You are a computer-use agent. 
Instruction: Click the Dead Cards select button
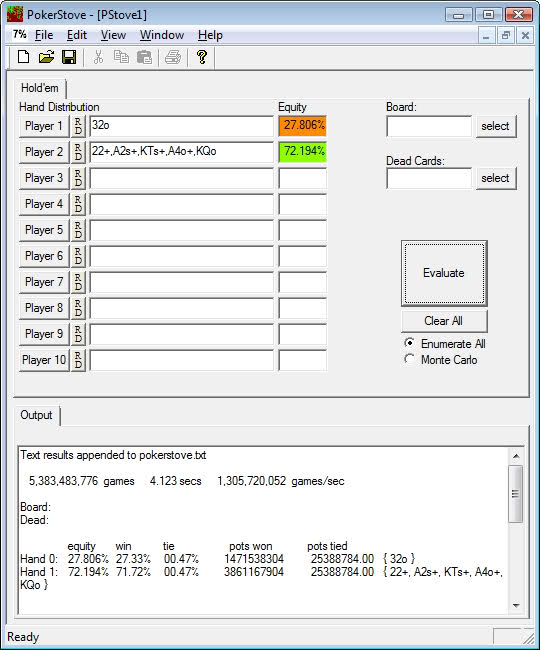click(x=496, y=178)
